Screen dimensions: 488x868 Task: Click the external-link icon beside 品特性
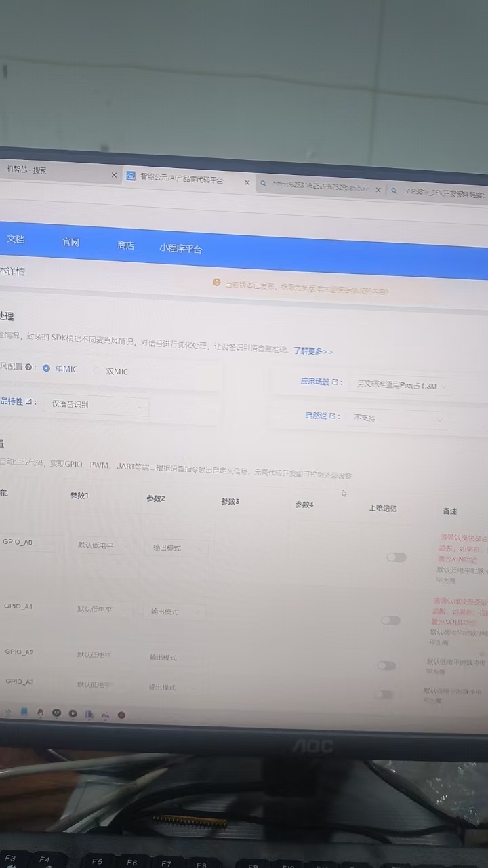(x=28, y=401)
